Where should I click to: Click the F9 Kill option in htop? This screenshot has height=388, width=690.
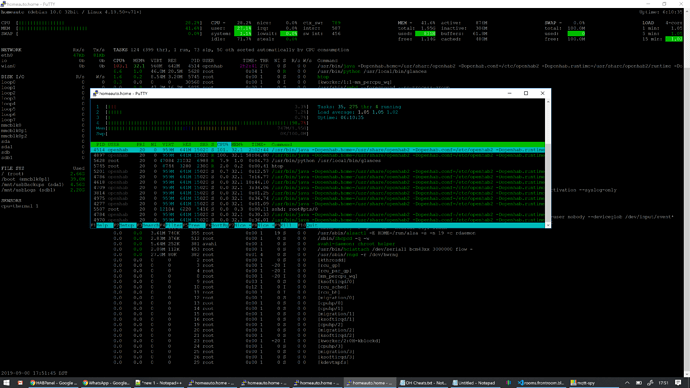point(287,225)
